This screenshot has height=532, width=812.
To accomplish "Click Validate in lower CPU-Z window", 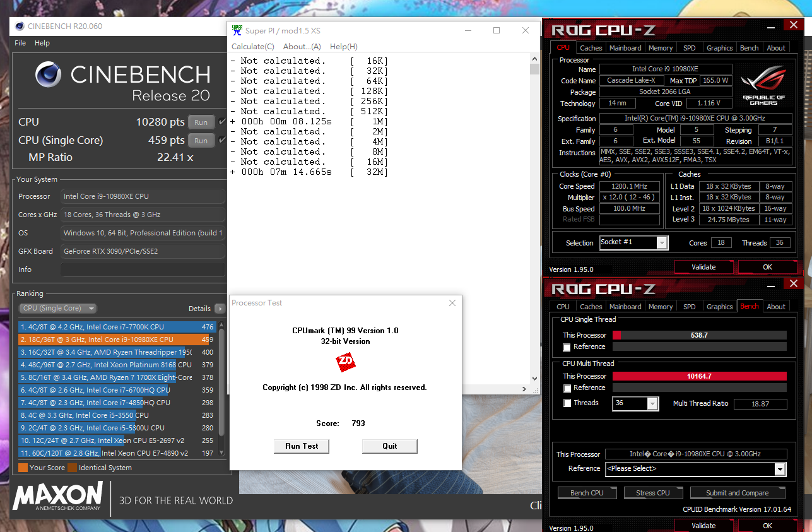I will coord(703,526).
